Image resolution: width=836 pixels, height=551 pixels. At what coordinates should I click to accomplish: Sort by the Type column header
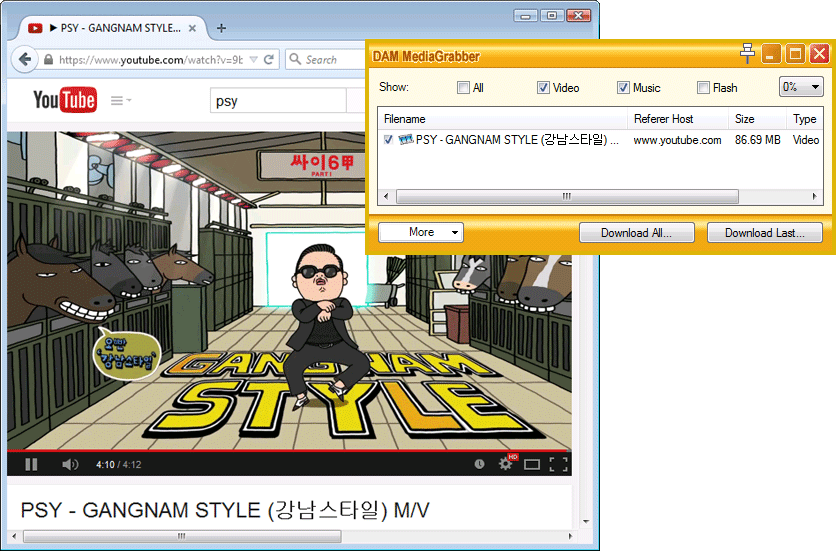click(805, 119)
